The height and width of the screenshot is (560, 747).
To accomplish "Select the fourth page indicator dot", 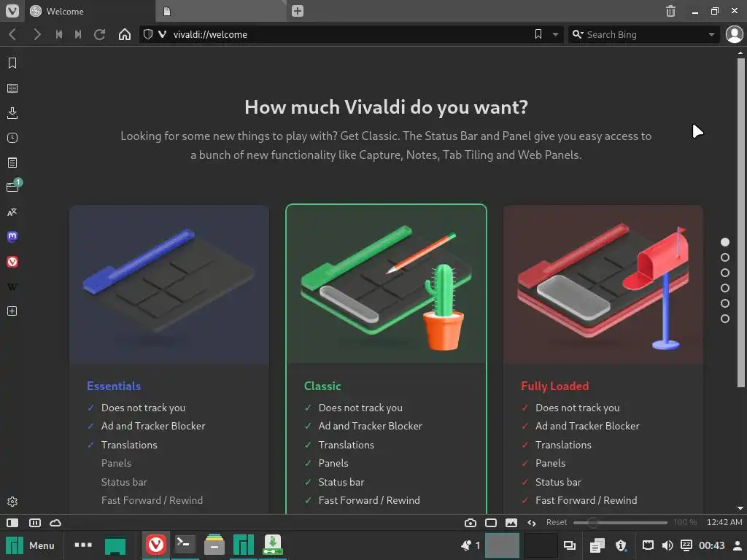I will (x=725, y=288).
